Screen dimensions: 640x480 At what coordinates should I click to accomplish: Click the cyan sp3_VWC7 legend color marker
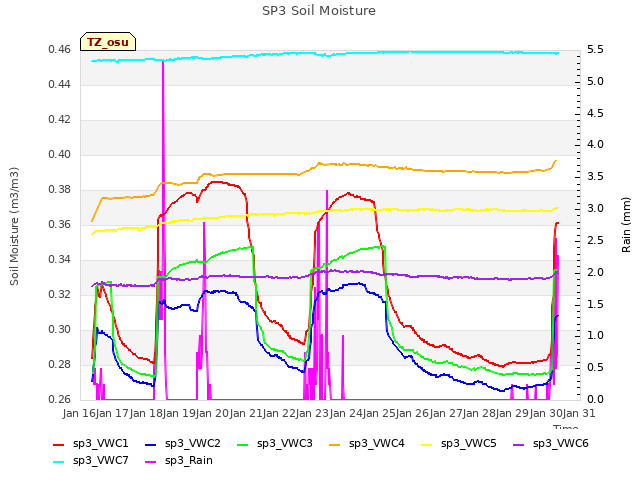click(x=59, y=462)
